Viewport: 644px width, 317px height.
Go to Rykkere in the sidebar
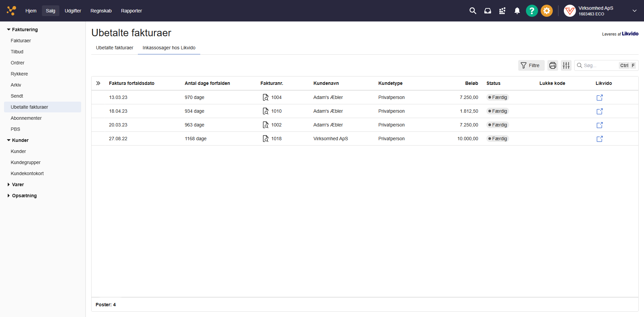[19, 74]
